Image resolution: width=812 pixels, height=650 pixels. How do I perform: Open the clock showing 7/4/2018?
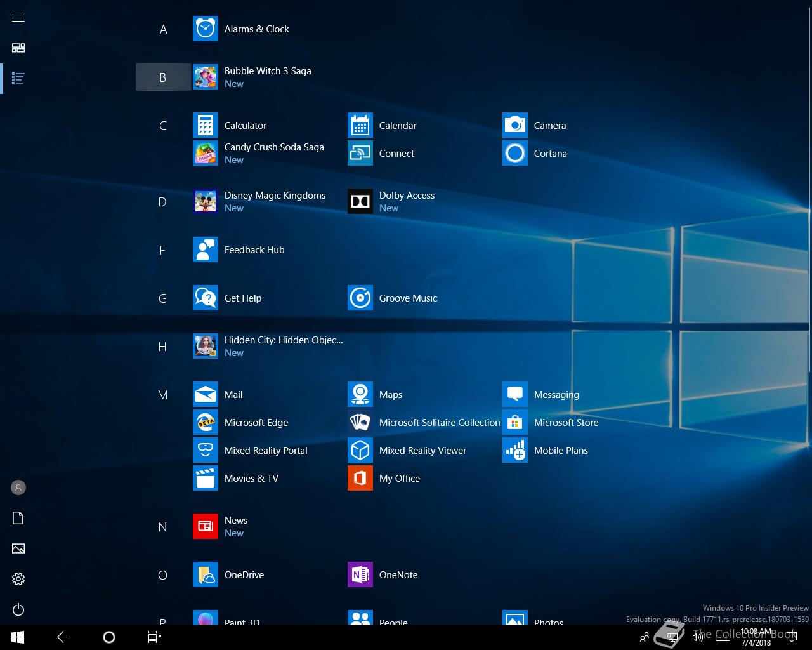pos(756,637)
